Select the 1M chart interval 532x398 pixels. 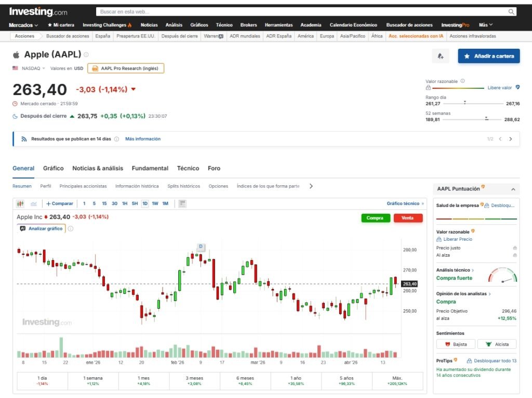coord(165,204)
